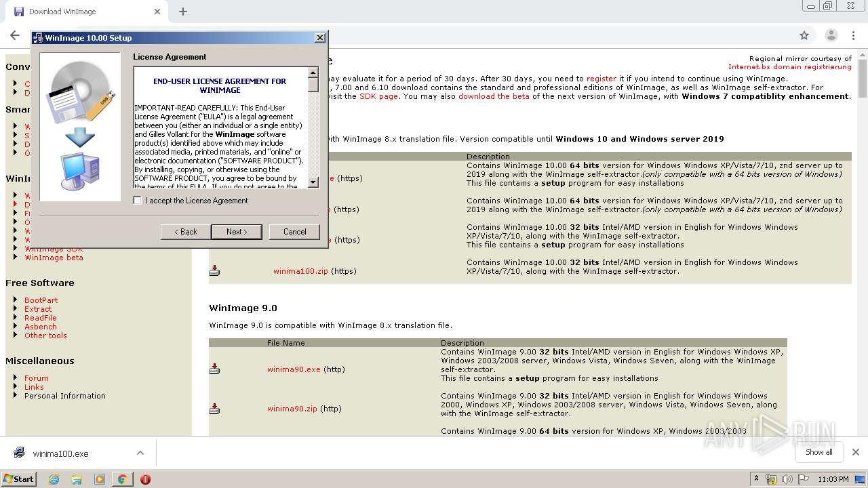Open Extract under Free Software
Viewport: 868px width, 488px height.
[38, 309]
